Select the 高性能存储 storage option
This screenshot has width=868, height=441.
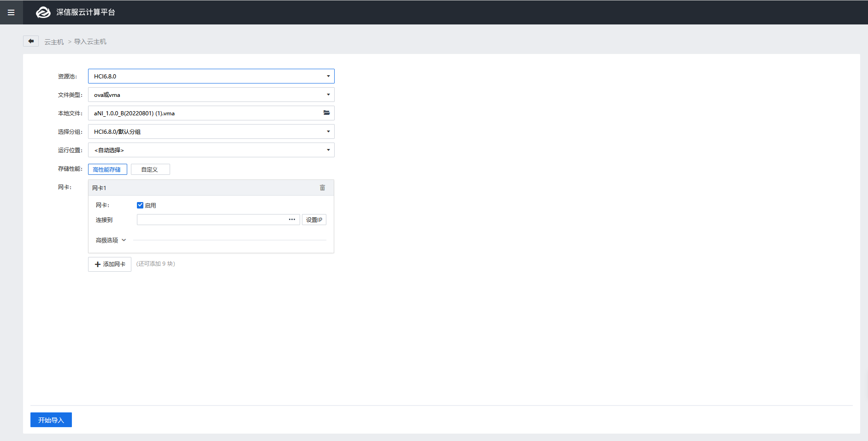[x=107, y=169]
